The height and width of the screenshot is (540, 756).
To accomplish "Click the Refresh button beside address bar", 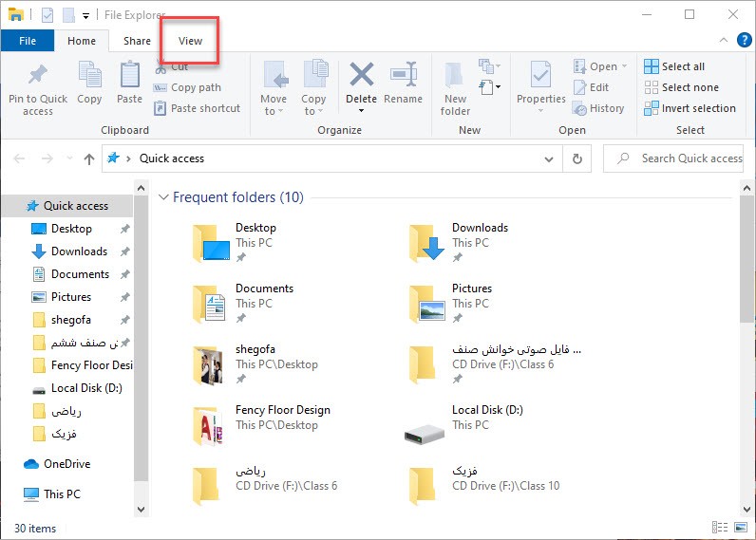I will click(577, 158).
